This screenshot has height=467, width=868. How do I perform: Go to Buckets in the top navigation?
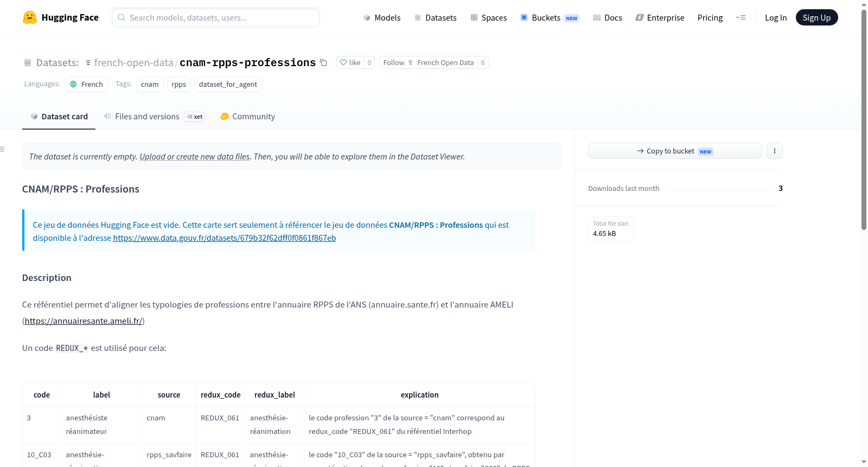[550, 17]
